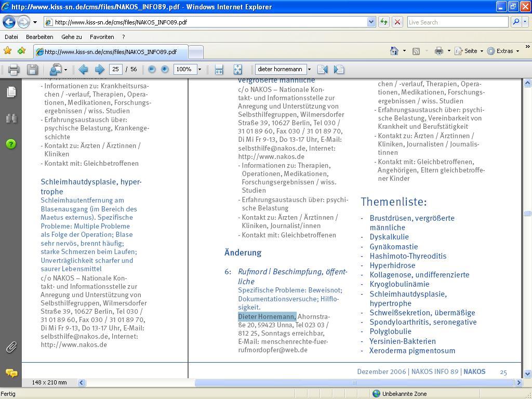Open the Gehe zu menu
Image resolution: width=532 pixels, height=399 pixels.
(72, 37)
